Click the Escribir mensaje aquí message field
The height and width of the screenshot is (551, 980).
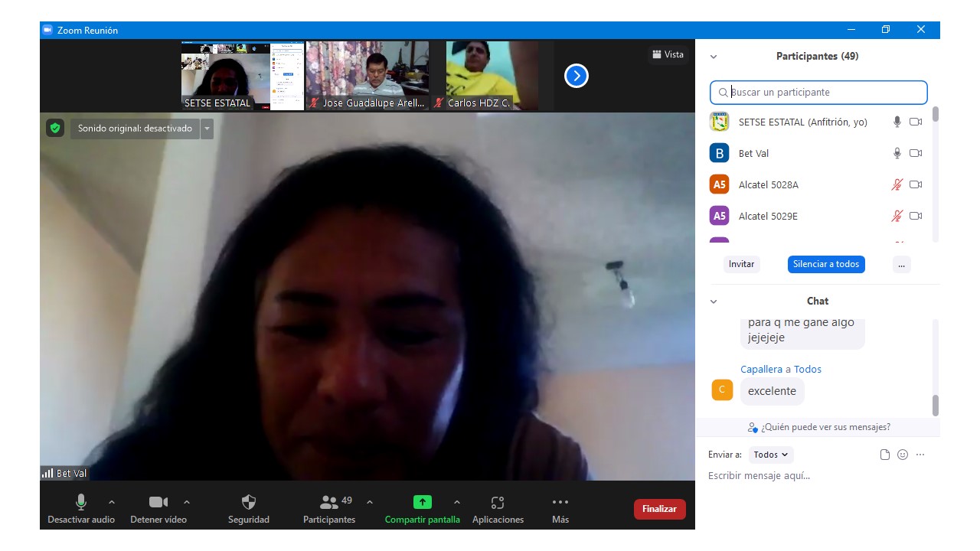point(818,476)
